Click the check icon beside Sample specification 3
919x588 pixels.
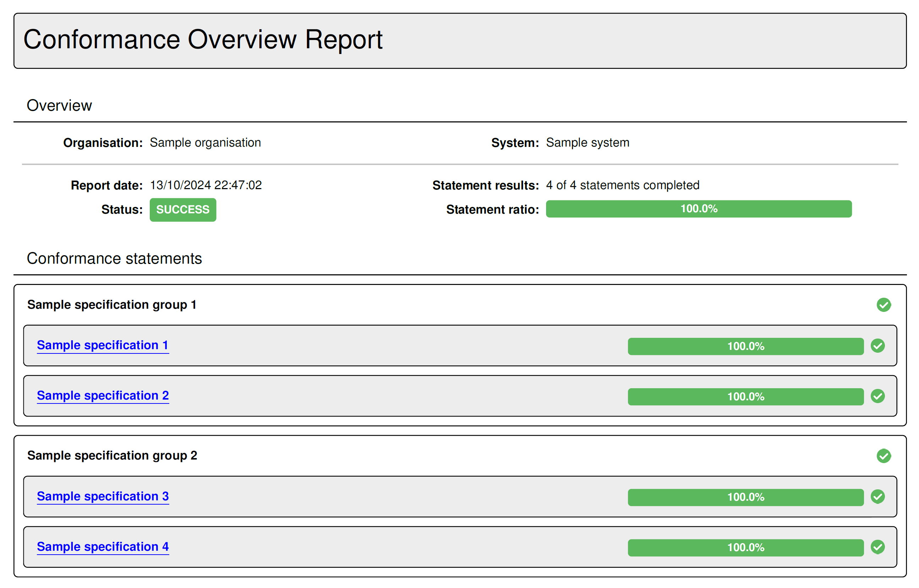(x=878, y=497)
